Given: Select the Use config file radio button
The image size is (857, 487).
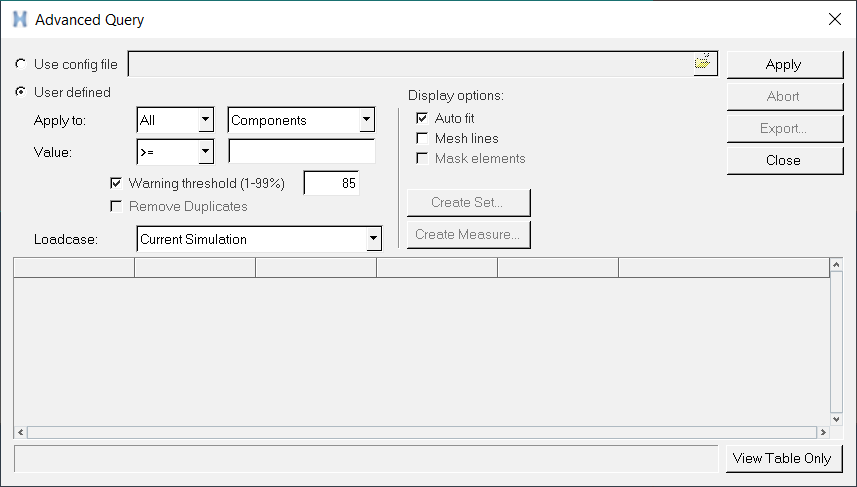Looking at the screenshot, I should click(x=21, y=64).
